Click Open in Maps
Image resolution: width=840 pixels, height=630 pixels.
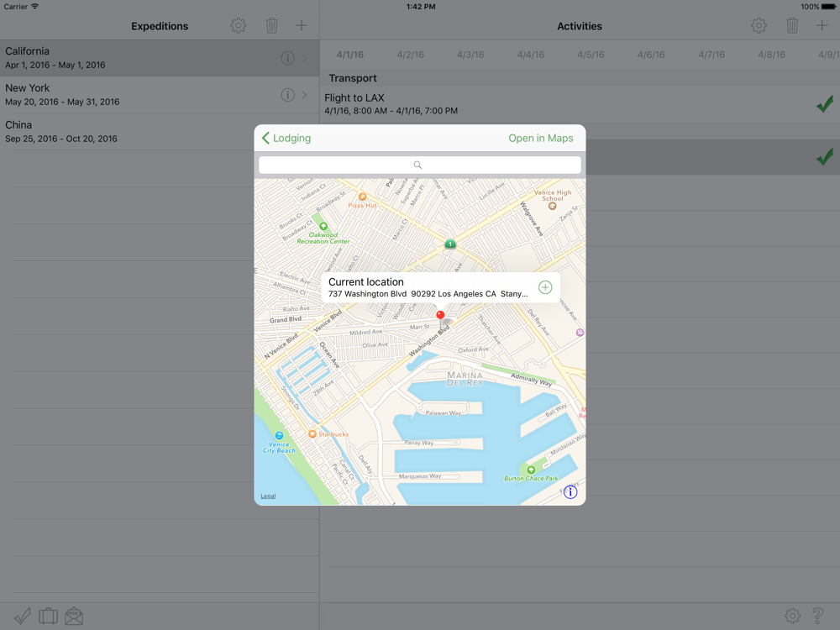540,138
